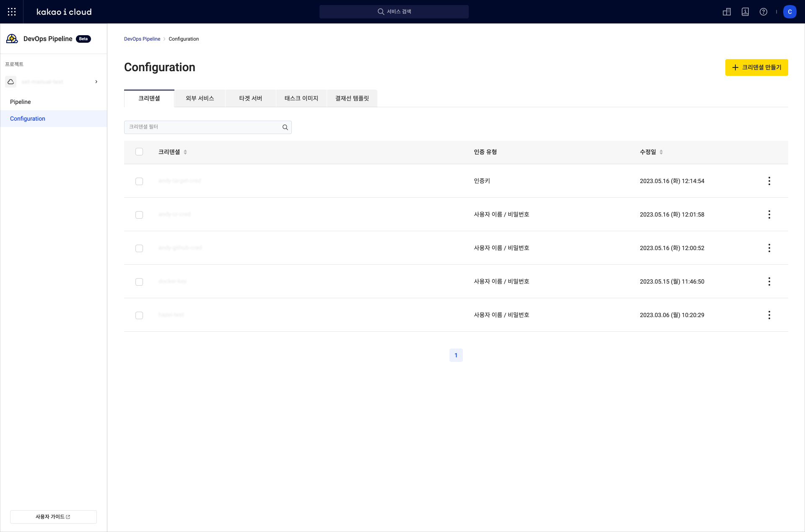
Task: Check the row dated 2023.05.16 12:01:58
Action: coord(139,215)
